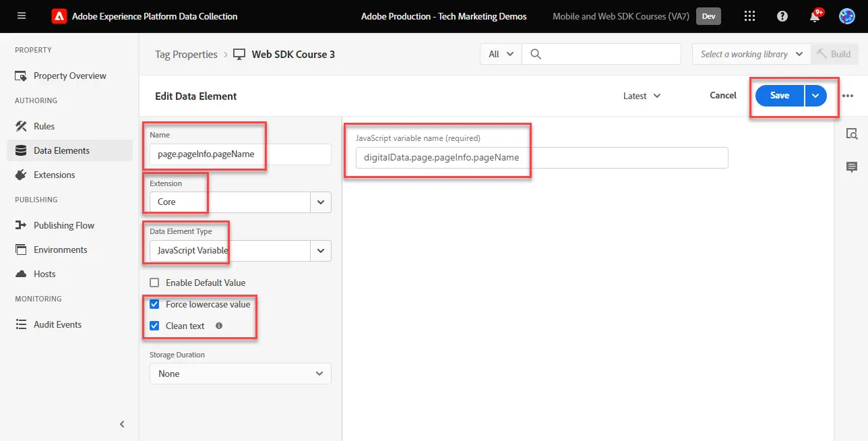Screen dimensions: 868x441
Task: Open the notifications bell
Action: click(x=815, y=17)
